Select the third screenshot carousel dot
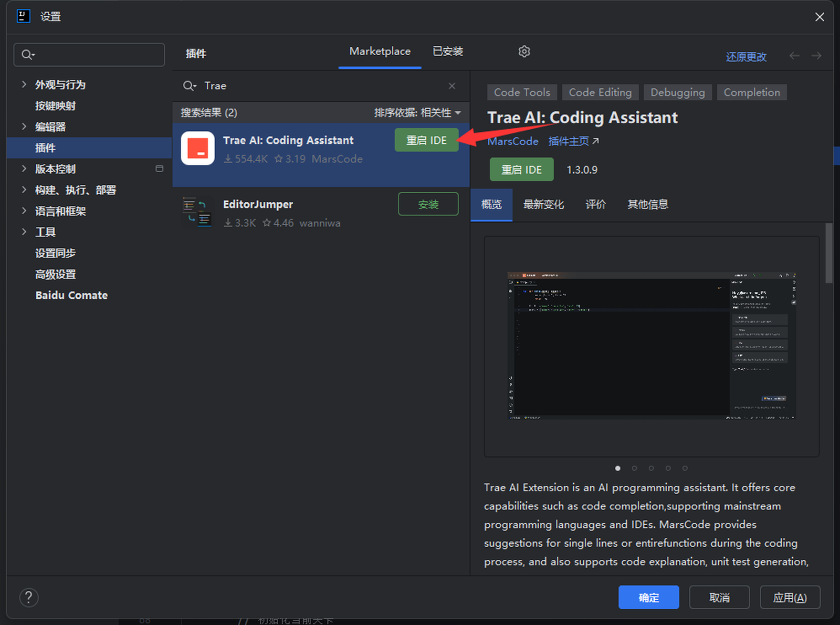 point(652,468)
